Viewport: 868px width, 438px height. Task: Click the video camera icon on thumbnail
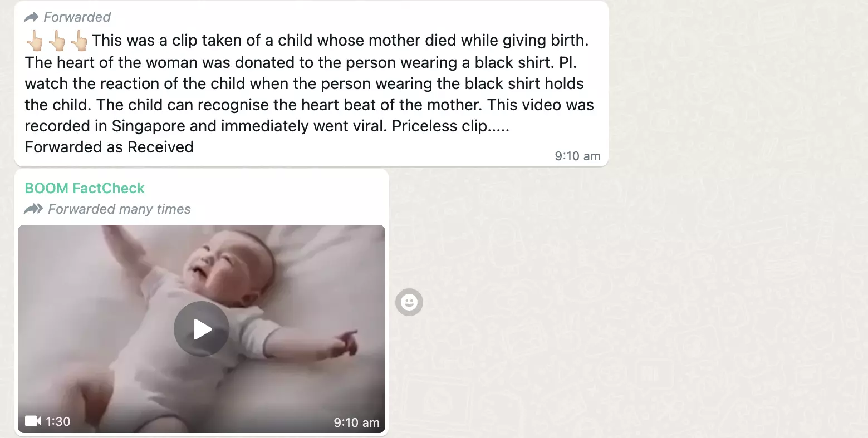[x=33, y=421]
